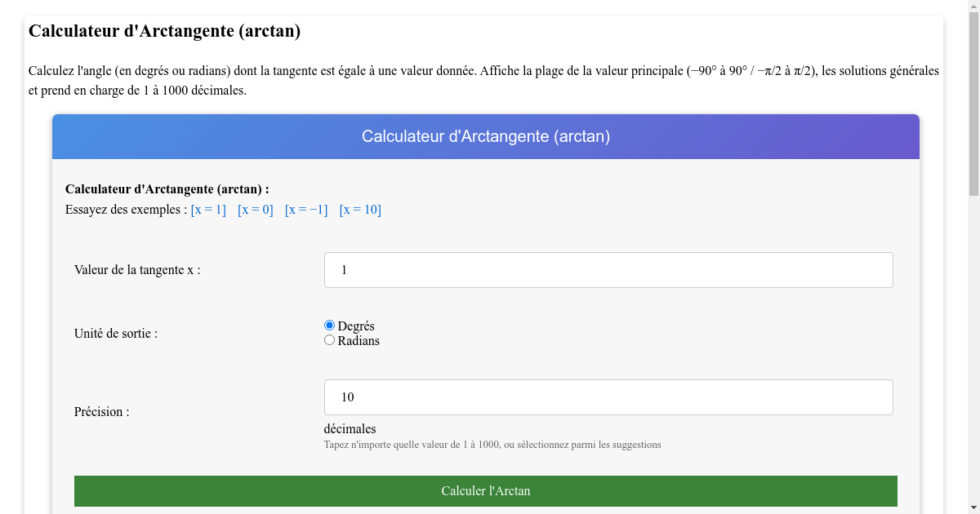Click the "Essayez des exemples" text
Viewport: 980px width, 514px height.
pyautogui.click(x=126, y=210)
